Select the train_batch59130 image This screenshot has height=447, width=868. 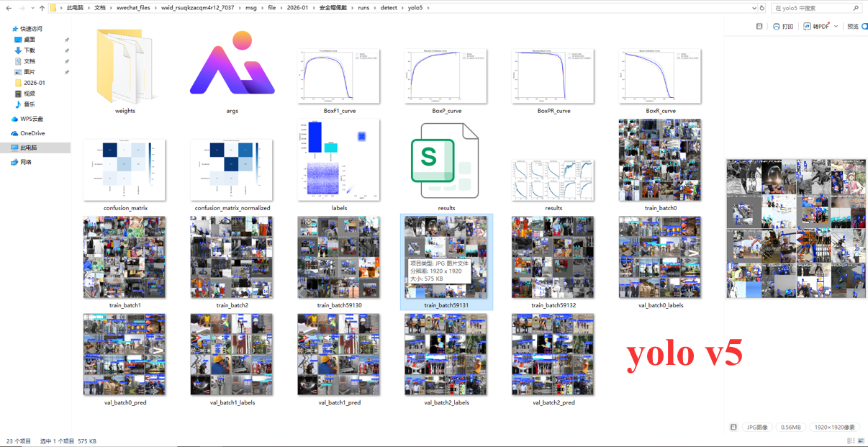[x=339, y=257]
